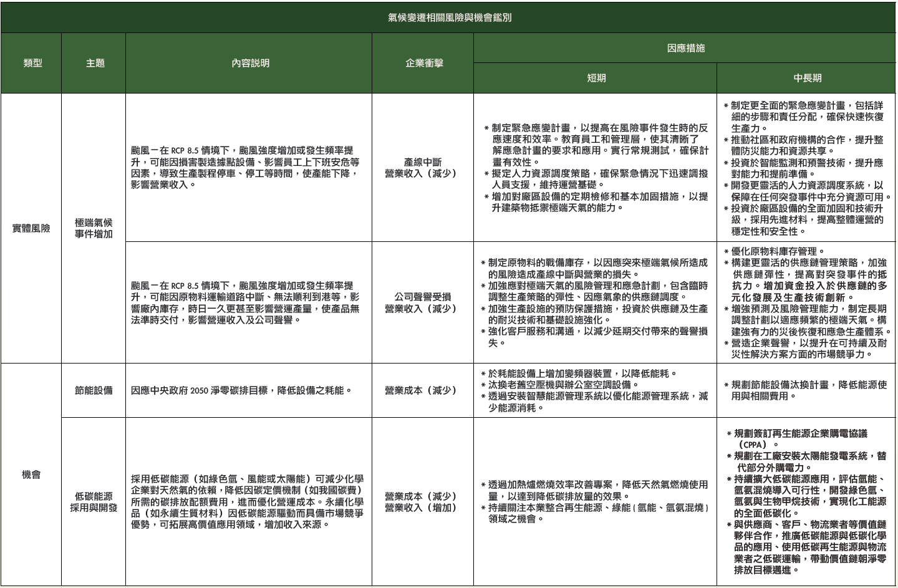Select the short-term cell about 變頻器裝置
Image resolution: width=898 pixels, height=588 pixels.
(x=596, y=390)
